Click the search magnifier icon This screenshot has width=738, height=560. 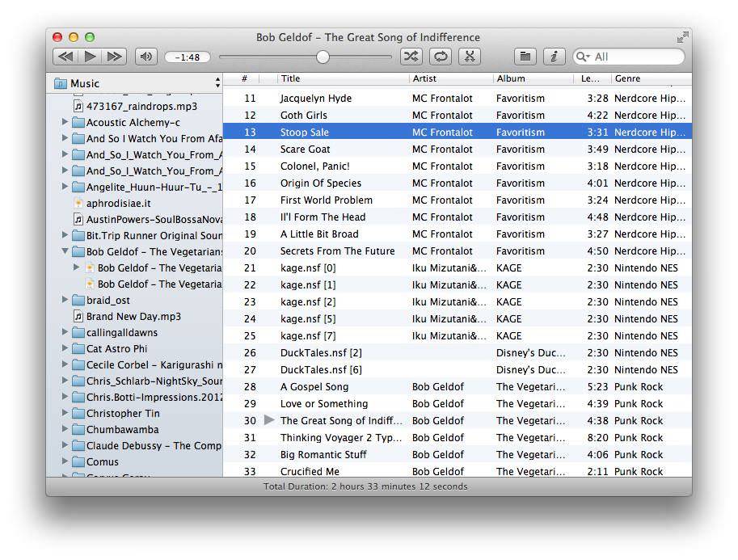coord(584,57)
